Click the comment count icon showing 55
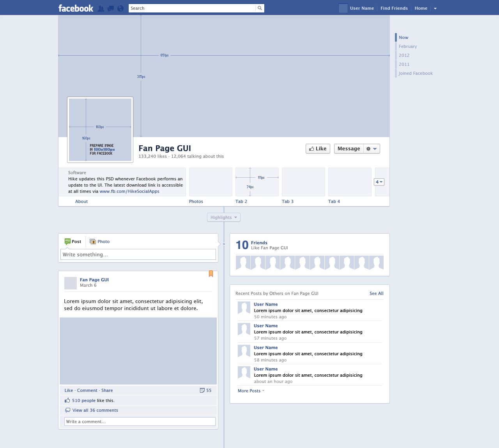This screenshot has height=448, width=499. click(x=202, y=390)
